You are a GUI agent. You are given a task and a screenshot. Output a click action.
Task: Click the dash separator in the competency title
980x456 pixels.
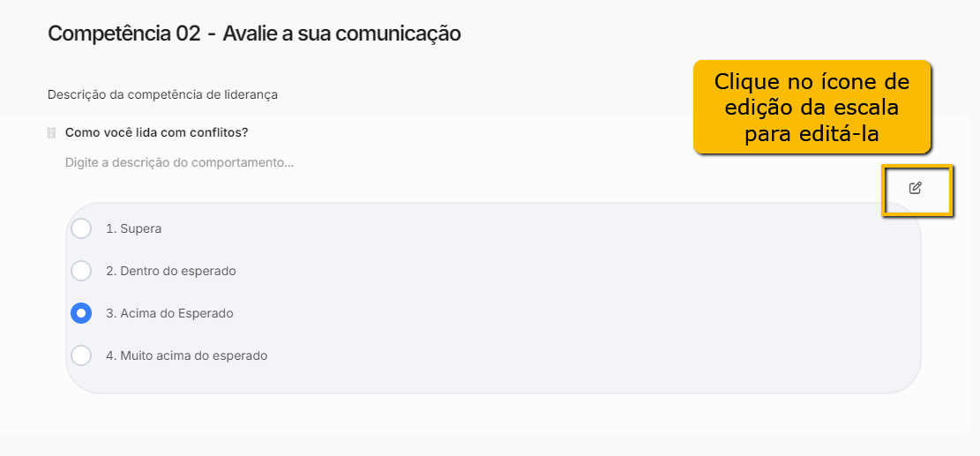[x=211, y=34]
